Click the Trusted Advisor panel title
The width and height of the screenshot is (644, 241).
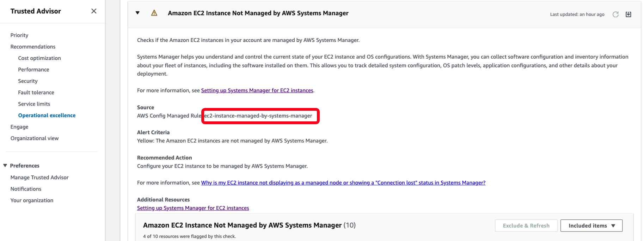[36, 11]
